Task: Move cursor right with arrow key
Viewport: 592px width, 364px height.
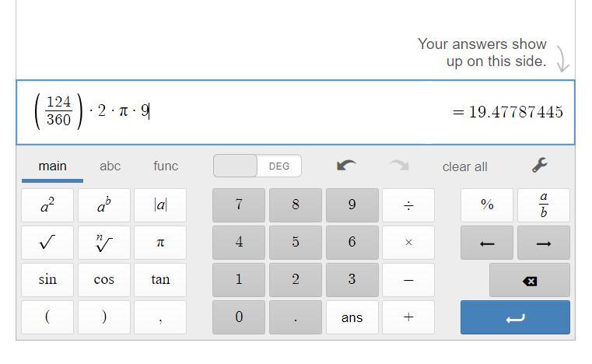Action: [544, 243]
